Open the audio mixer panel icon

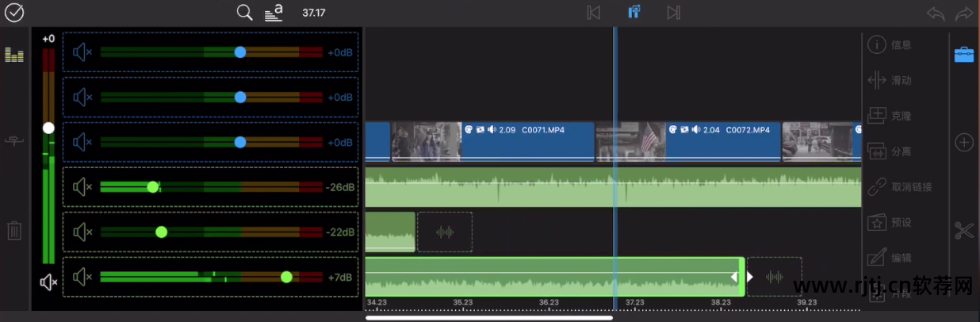tap(14, 55)
